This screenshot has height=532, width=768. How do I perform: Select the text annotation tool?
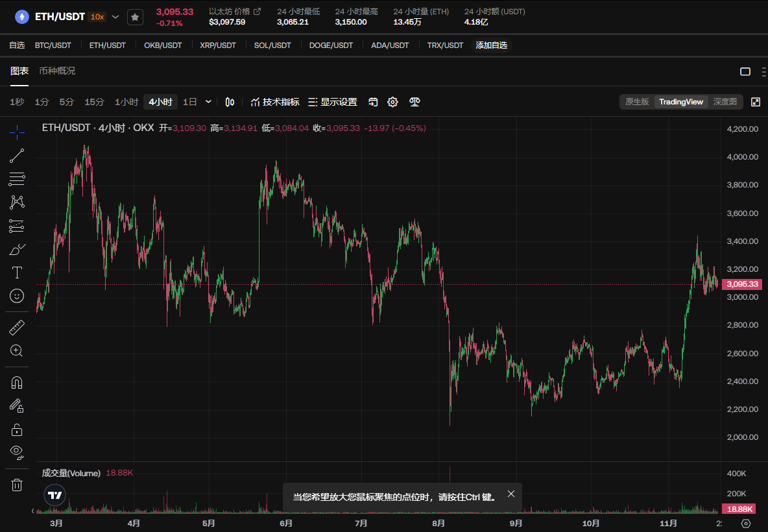click(18, 272)
